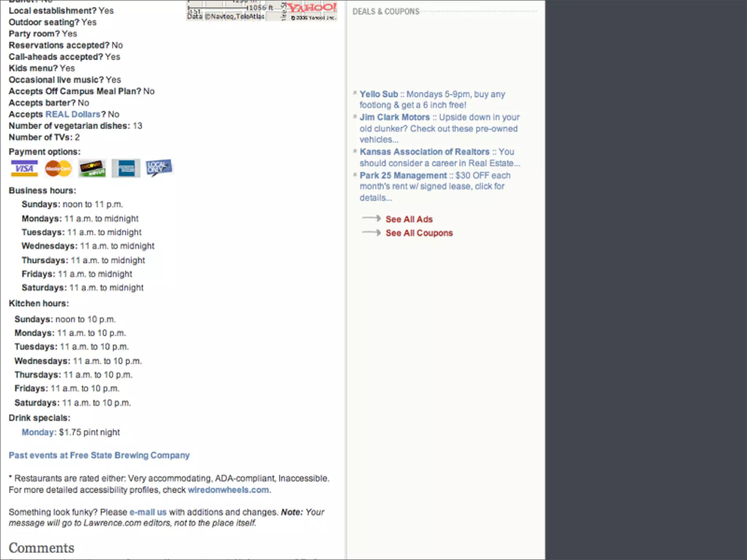The image size is (747, 560).
Task: Click the e-mail us link
Action: point(148,512)
